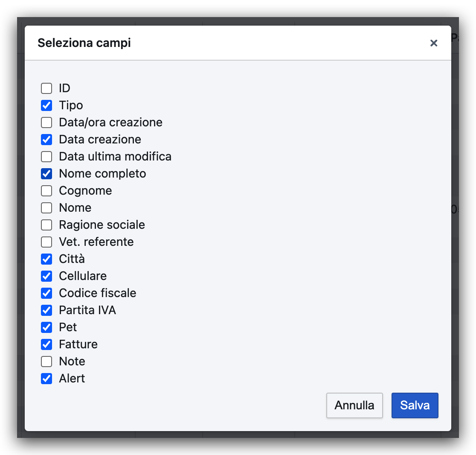Enable the ID field checkbox

tap(46, 88)
